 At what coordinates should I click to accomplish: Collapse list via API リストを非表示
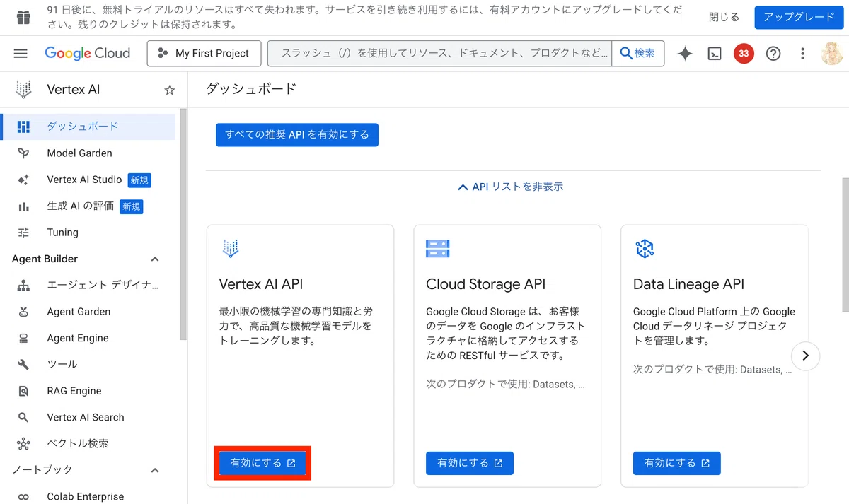511,187
